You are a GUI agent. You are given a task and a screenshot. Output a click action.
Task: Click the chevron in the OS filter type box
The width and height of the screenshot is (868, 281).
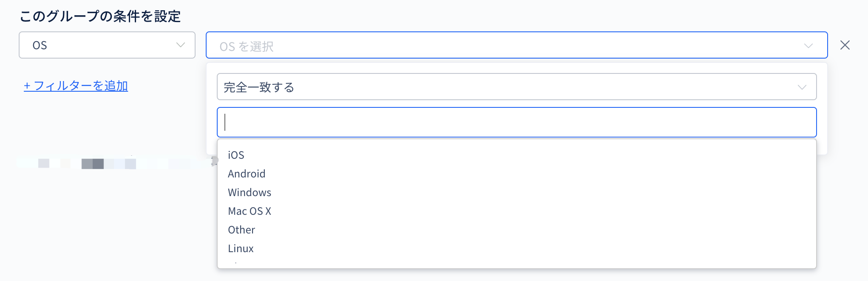181,45
